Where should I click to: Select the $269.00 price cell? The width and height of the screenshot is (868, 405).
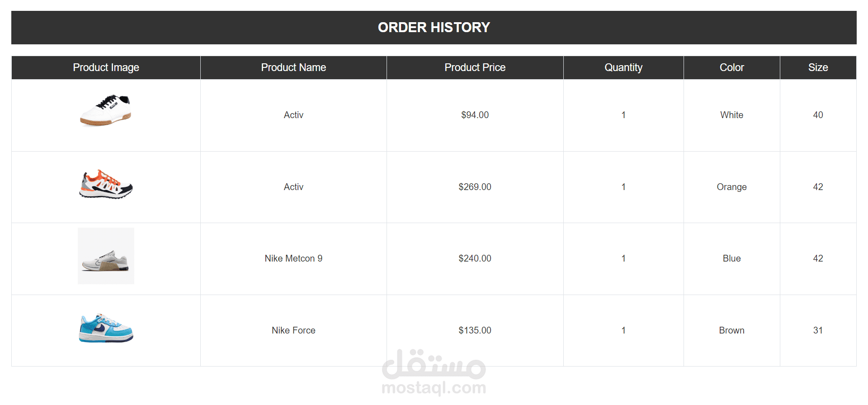click(x=475, y=187)
